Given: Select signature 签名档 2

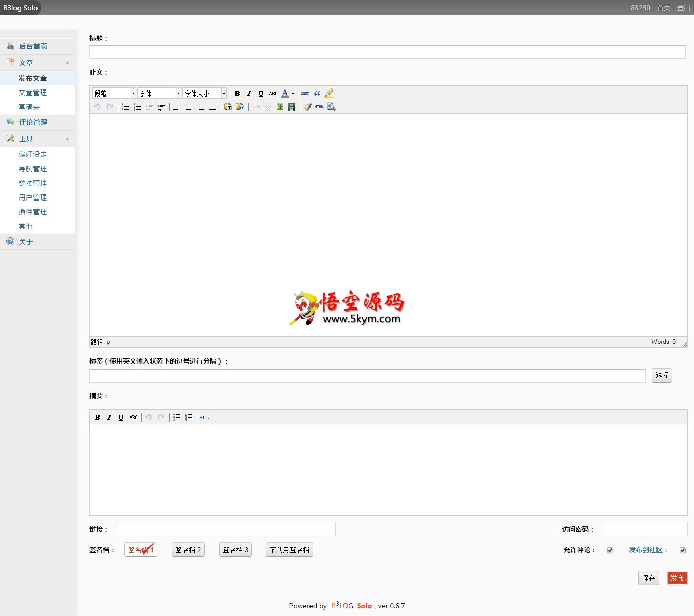Looking at the screenshot, I should [x=188, y=550].
